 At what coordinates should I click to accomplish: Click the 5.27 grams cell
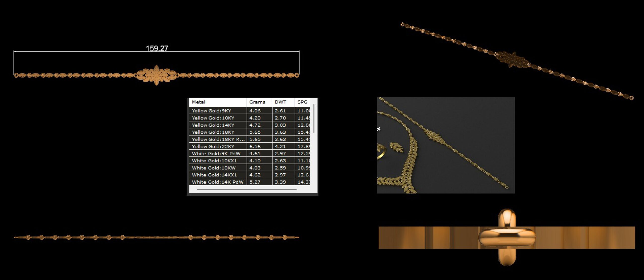pyautogui.click(x=255, y=182)
